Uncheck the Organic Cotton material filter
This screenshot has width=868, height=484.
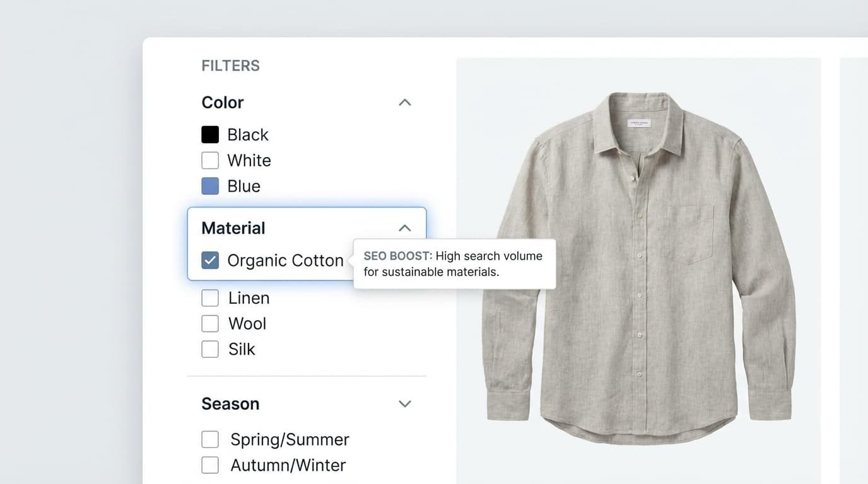[209, 260]
